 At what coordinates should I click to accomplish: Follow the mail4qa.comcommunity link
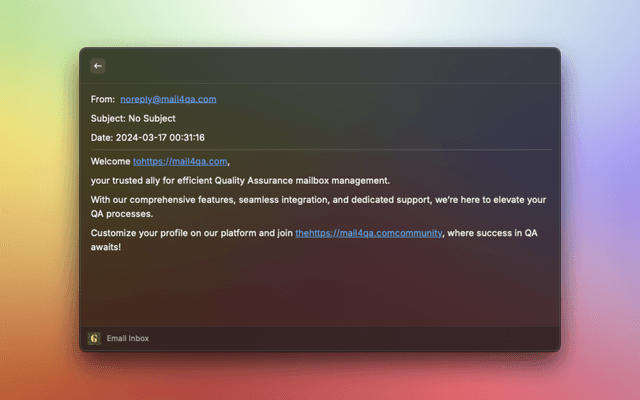point(368,233)
